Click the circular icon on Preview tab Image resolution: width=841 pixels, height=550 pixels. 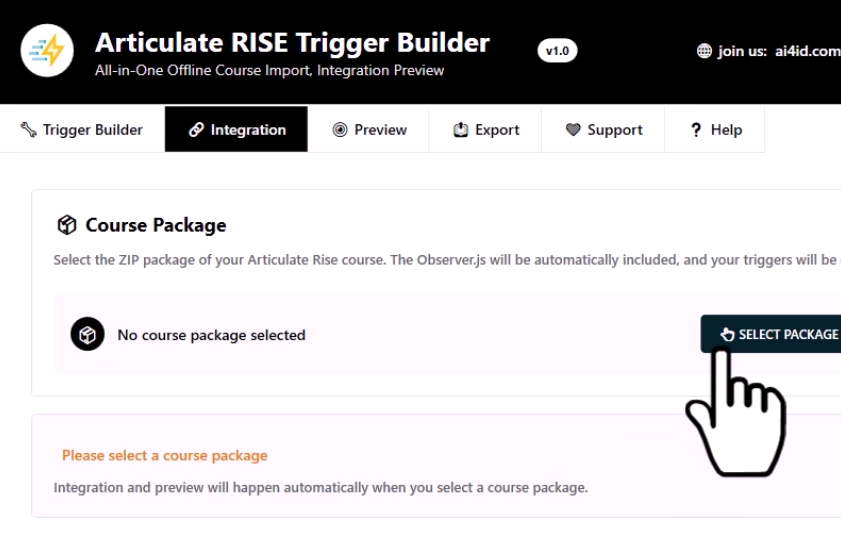point(340,130)
